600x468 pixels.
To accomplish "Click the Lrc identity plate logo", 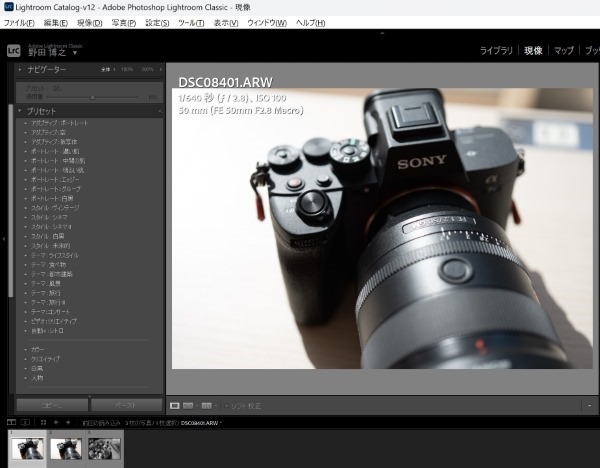I will click(x=13, y=49).
